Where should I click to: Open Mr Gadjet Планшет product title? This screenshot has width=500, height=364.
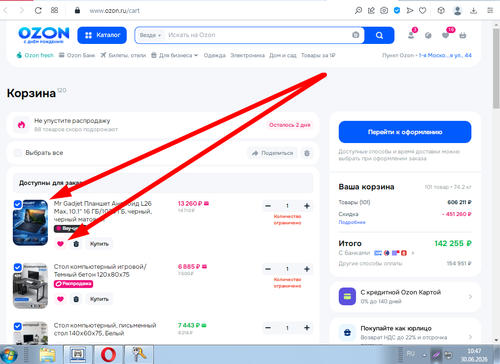[x=103, y=211]
